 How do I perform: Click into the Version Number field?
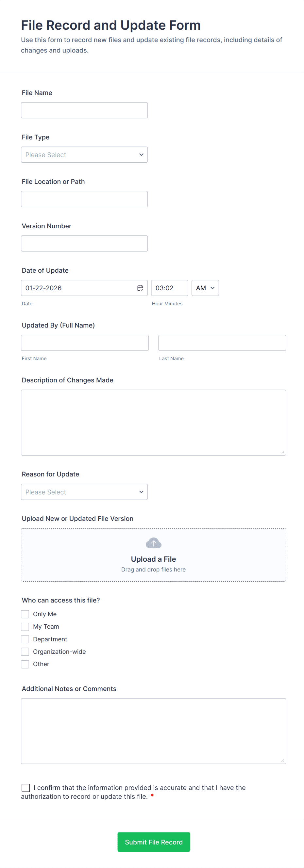click(84, 244)
